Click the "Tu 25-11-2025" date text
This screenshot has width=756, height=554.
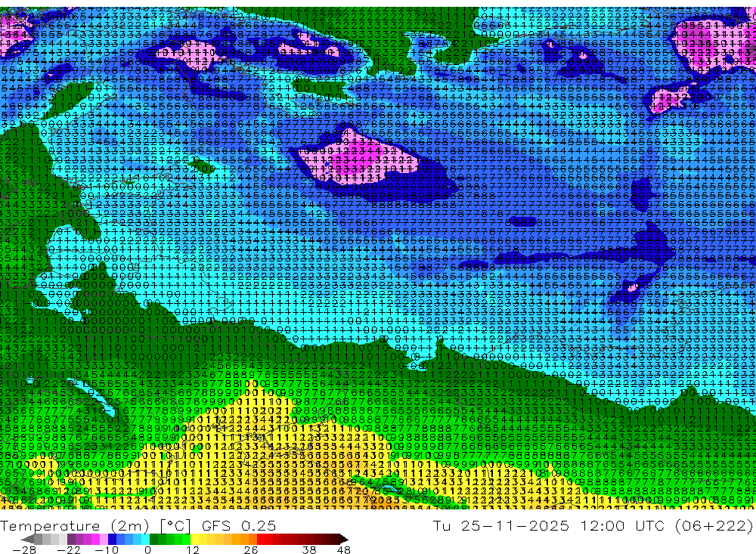pos(500,525)
